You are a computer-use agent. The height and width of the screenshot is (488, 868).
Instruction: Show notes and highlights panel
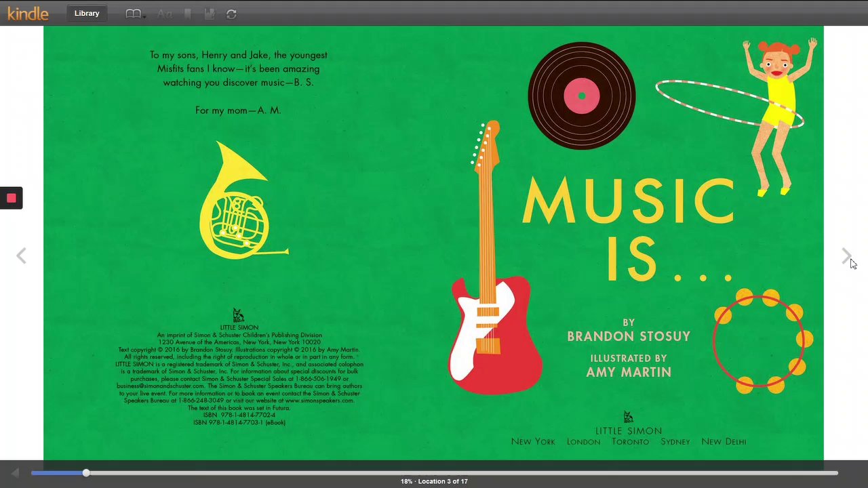coord(210,14)
